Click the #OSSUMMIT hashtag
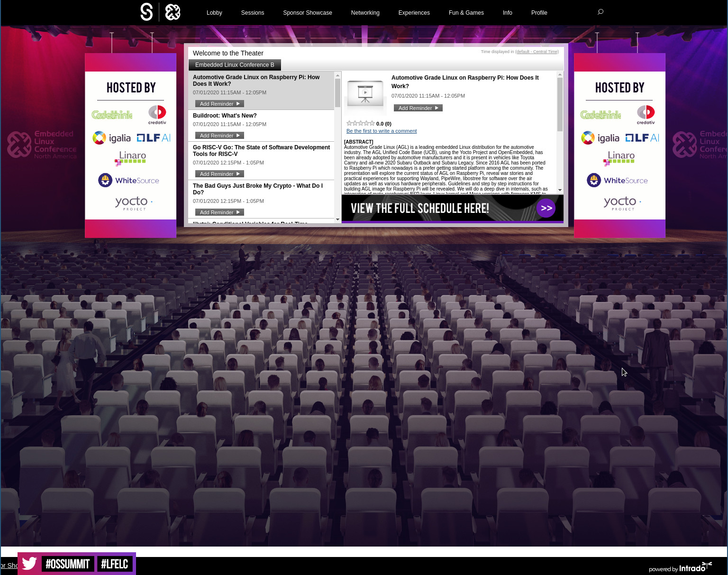Screen dimensions: 728x575 [68, 564]
